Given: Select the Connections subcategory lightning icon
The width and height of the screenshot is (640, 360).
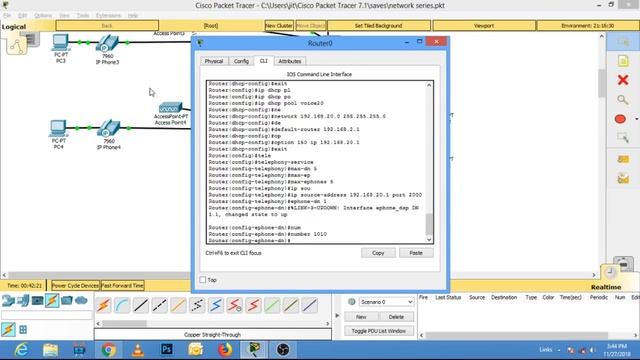Looking at the screenshot, I should [x=8, y=329].
